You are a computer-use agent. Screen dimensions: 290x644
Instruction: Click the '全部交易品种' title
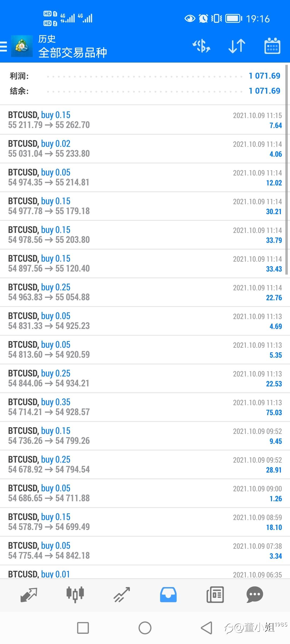point(73,53)
